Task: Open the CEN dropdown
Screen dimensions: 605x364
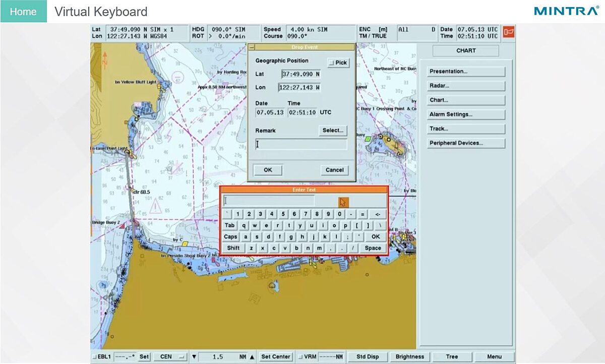Action: [170, 356]
